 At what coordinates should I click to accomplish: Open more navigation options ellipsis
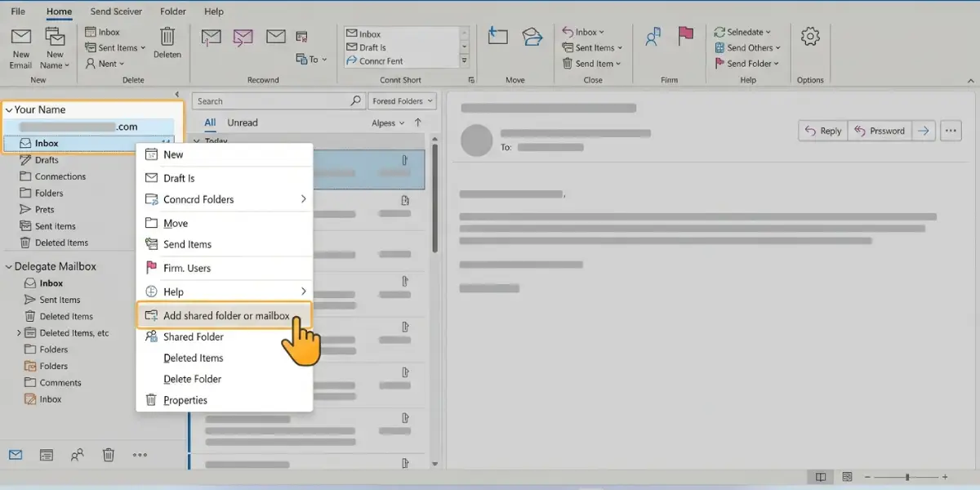140,456
